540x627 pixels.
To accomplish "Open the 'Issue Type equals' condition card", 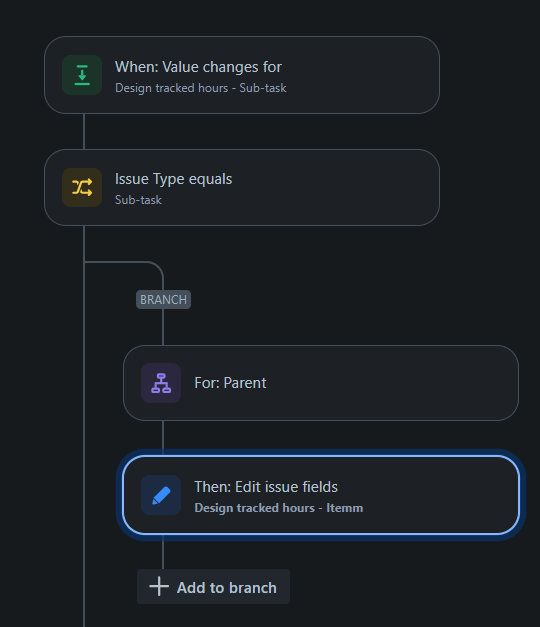I will click(x=242, y=188).
